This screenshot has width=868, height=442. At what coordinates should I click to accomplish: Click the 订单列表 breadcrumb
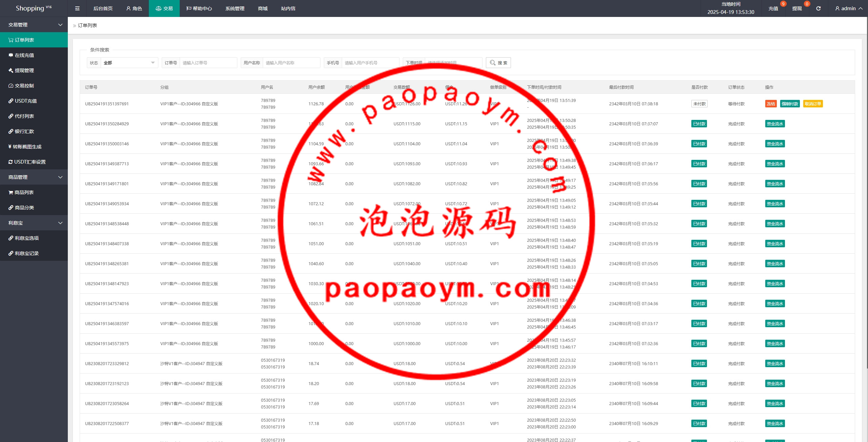click(87, 25)
